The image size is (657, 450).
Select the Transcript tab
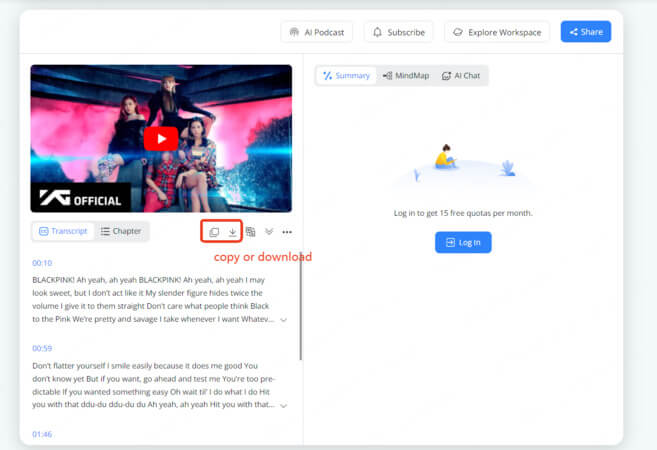click(x=63, y=231)
